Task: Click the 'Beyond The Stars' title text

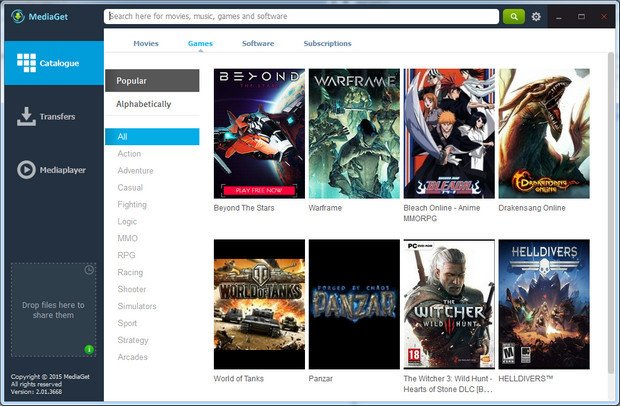Action: tap(244, 208)
